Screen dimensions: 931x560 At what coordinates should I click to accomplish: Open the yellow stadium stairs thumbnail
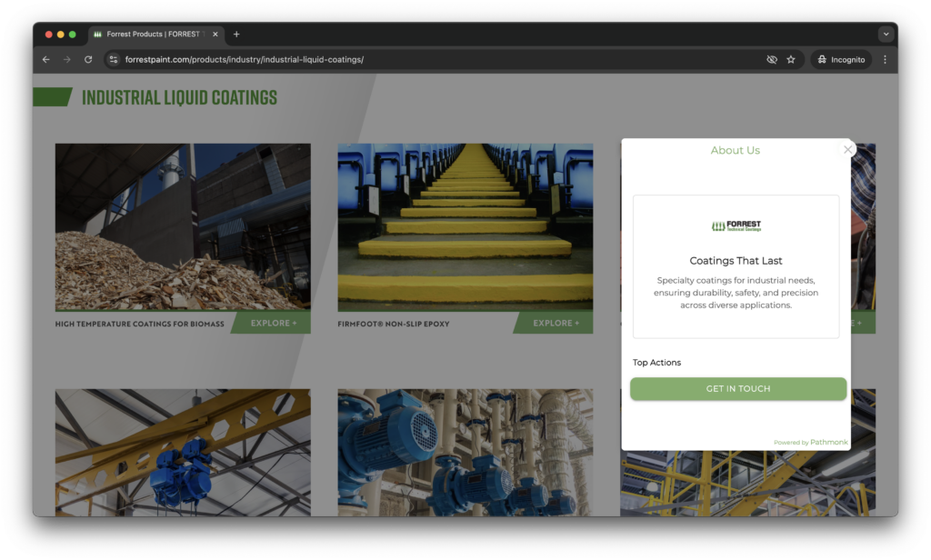(x=465, y=225)
